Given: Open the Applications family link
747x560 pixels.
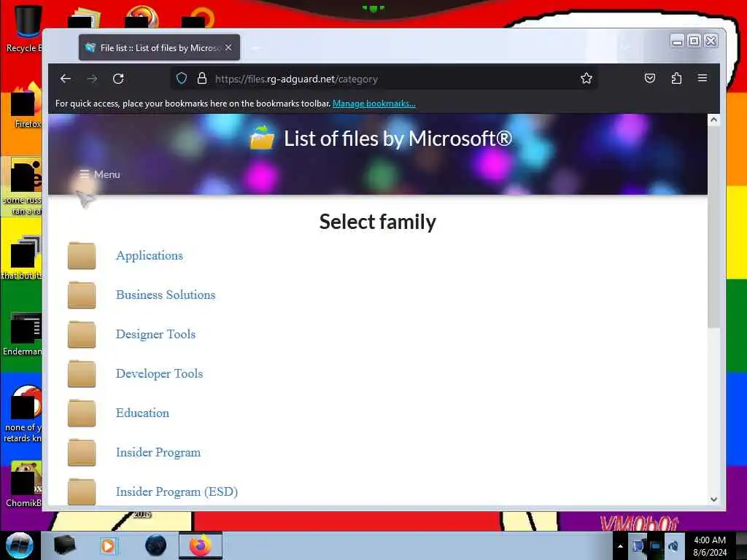Looking at the screenshot, I should (x=150, y=256).
